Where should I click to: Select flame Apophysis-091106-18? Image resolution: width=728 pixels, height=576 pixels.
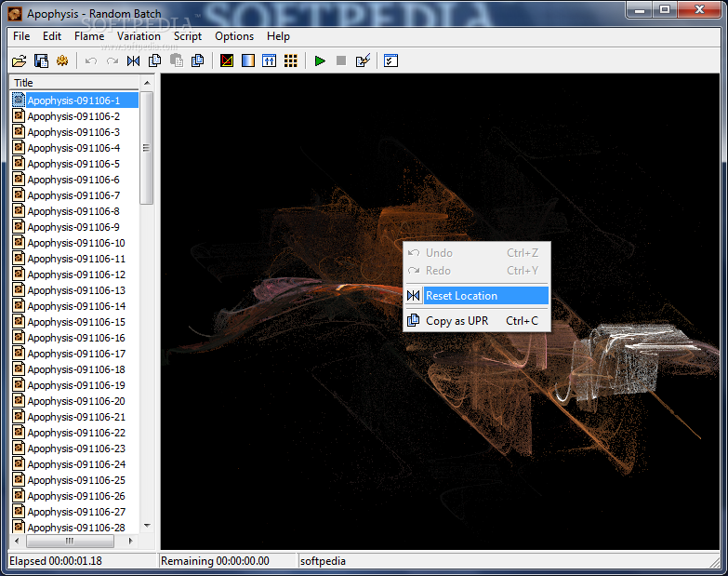[x=76, y=368]
